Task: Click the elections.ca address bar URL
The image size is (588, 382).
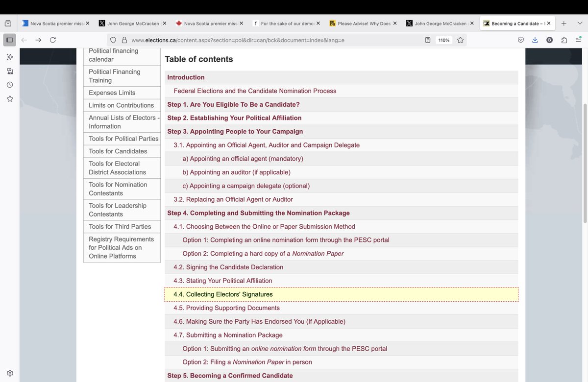Action: tap(238, 40)
